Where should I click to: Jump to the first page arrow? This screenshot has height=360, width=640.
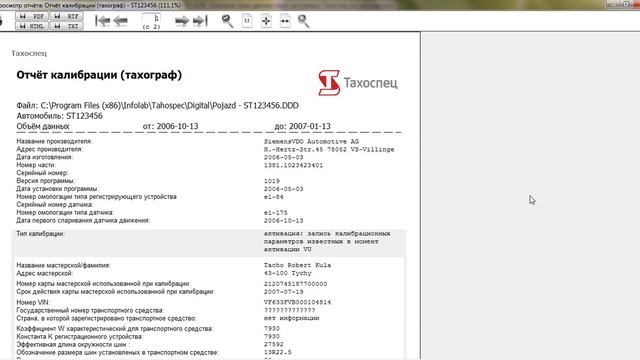[102, 21]
